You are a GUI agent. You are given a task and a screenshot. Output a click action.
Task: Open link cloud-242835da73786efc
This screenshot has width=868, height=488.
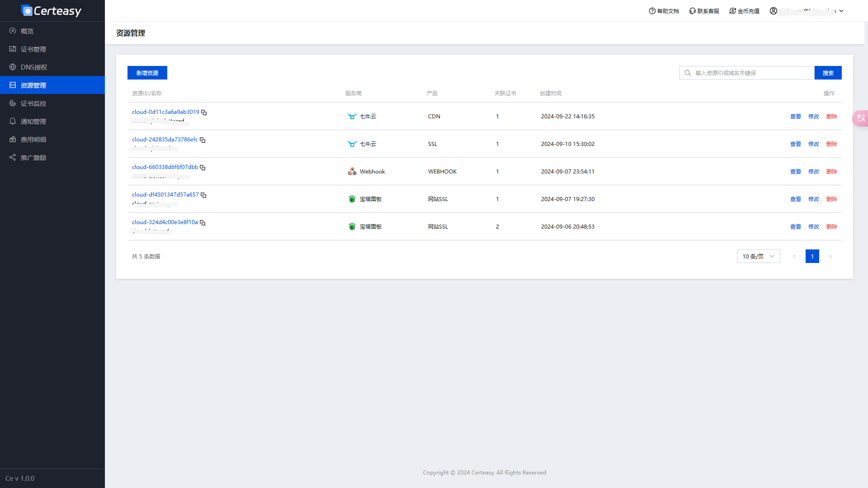(165, 139)
